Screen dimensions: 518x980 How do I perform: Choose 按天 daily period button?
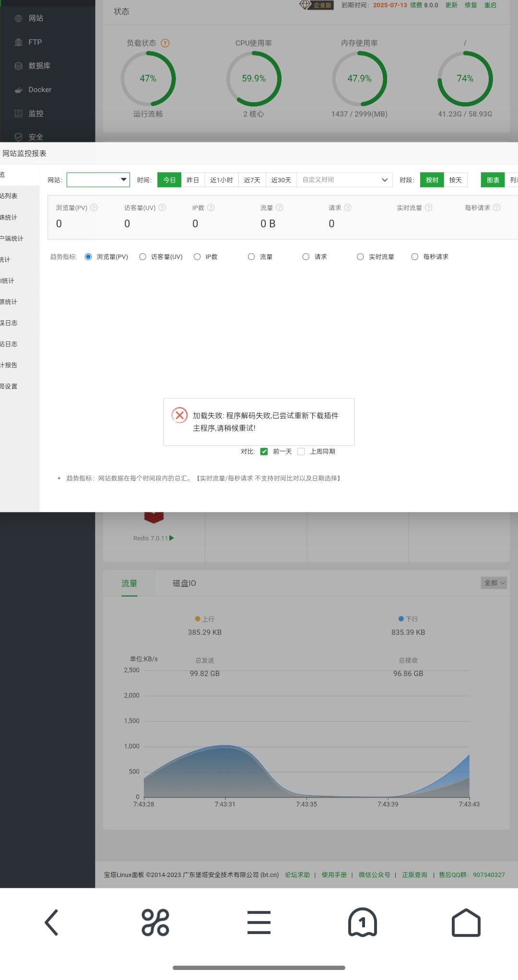click(456, 180)
